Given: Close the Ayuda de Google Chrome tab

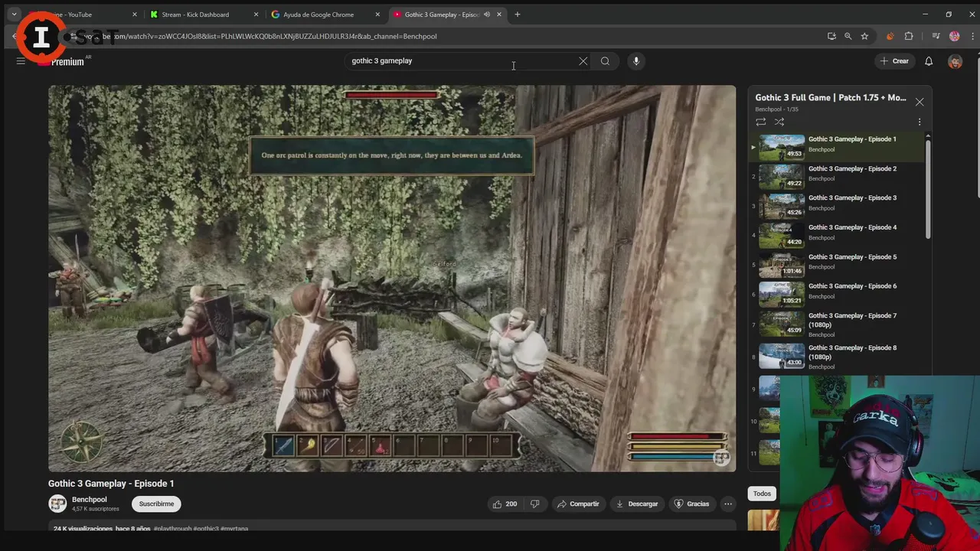Looking at the screenshot, I should [x=377, y=15].
